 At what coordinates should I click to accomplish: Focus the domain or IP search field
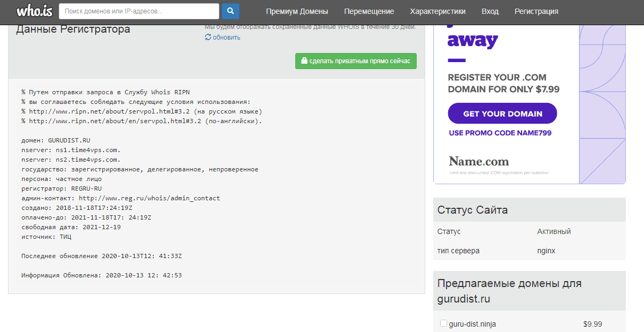139,11
